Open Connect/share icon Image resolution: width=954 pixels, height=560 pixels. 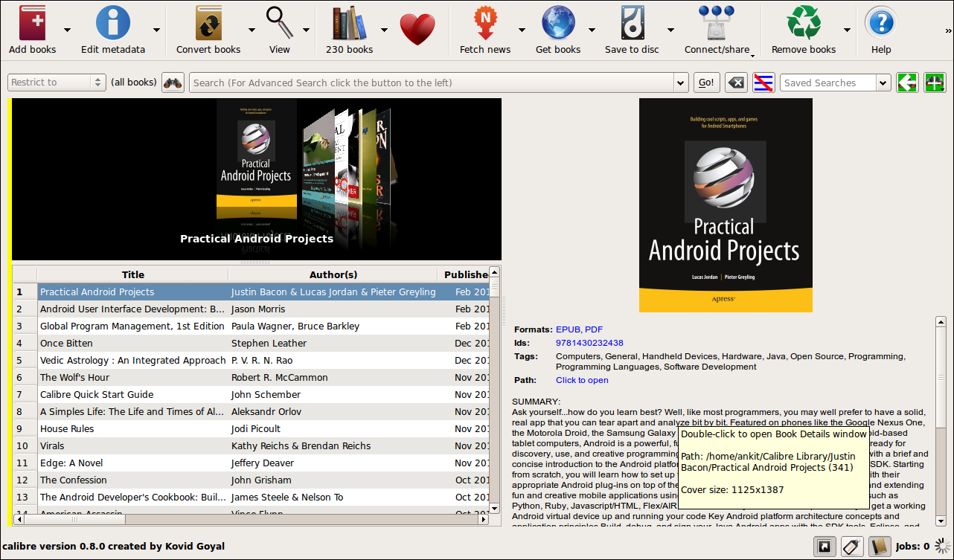point(717,23)
